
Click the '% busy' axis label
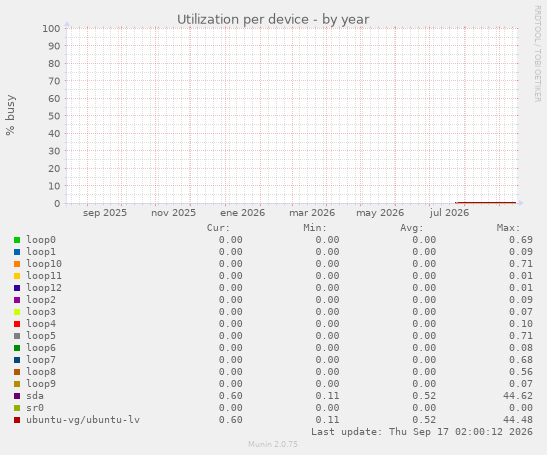click(10, 115)
